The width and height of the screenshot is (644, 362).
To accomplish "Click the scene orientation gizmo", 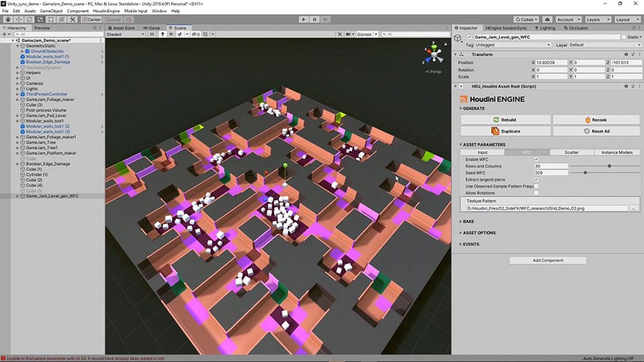I will 434,54.
